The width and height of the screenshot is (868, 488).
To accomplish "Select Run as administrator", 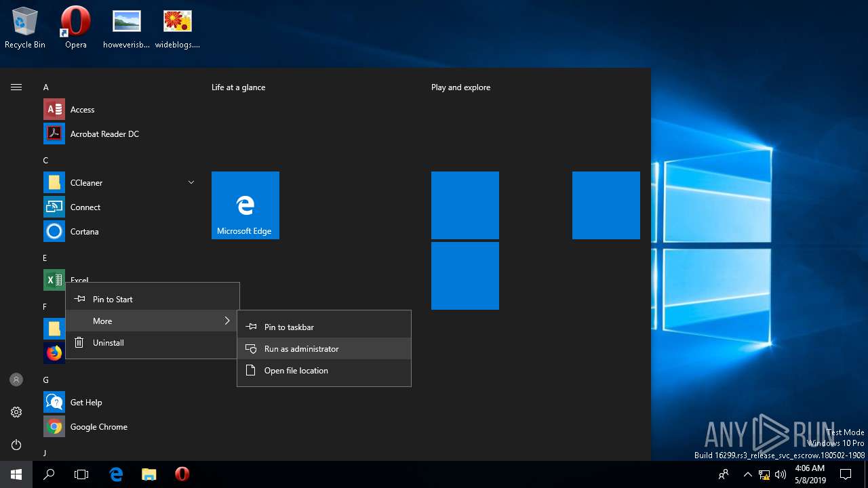I will tap(324, 348).
